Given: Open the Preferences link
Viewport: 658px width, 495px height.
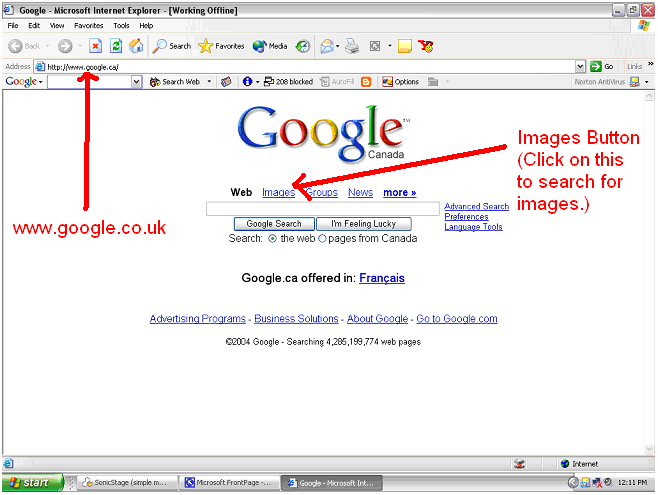Looking at the screenshot, I should [x=466, y=216].
